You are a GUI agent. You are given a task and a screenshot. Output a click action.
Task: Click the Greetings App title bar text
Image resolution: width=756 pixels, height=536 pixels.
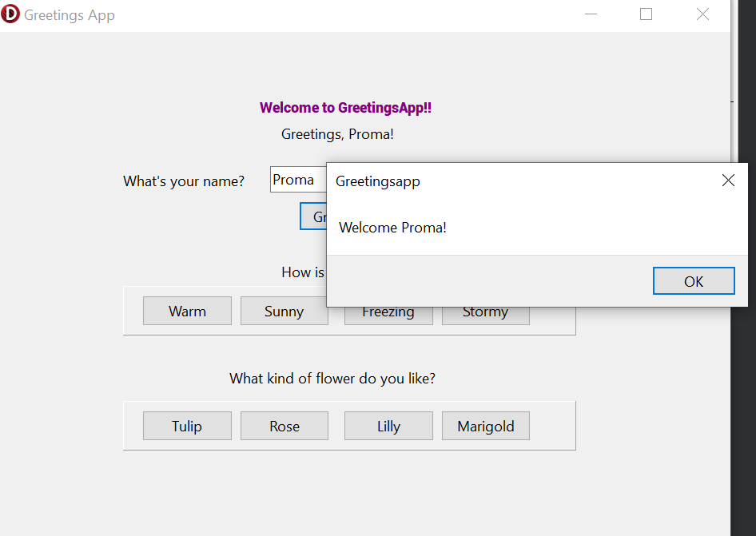pos(69,14)
